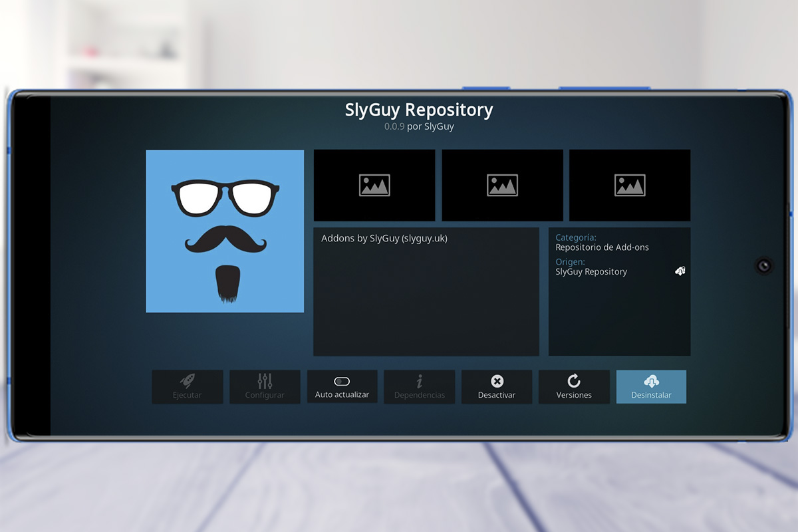Open the first screenshot placeholder thumbnail
The width and height of the screenshot is (798, 532).
point(374,185)
